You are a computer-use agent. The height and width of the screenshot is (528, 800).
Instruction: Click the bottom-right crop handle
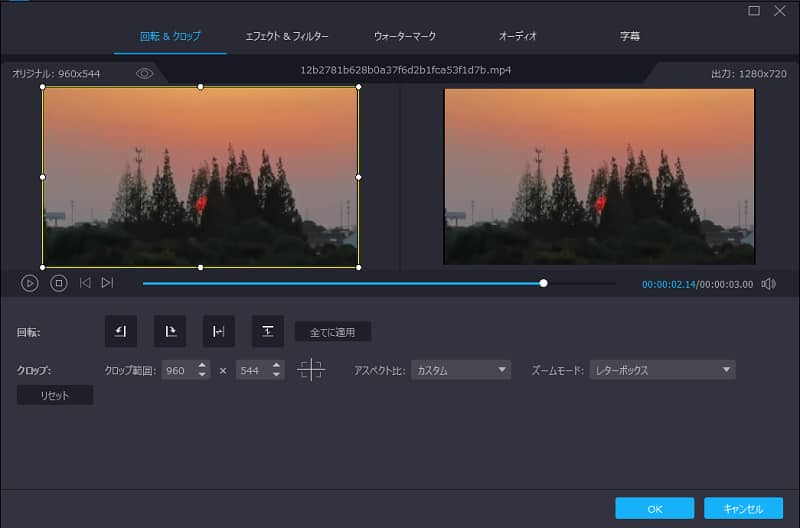359,267
